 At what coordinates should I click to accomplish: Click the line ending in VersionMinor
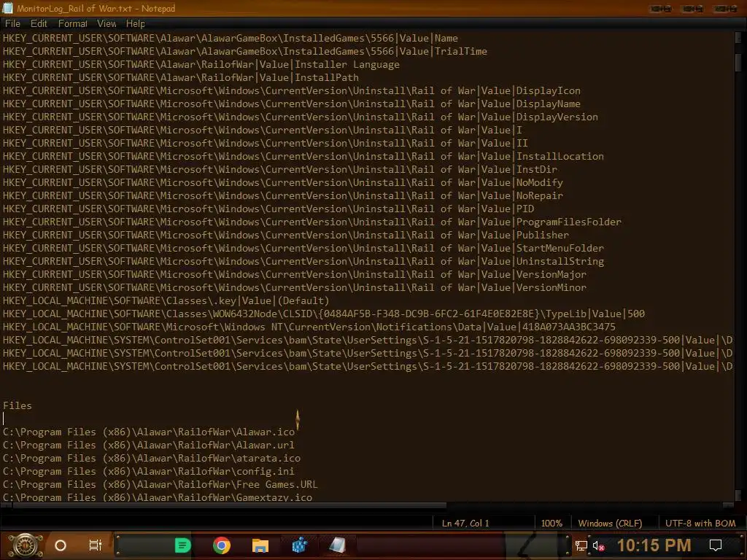(295, 287)
